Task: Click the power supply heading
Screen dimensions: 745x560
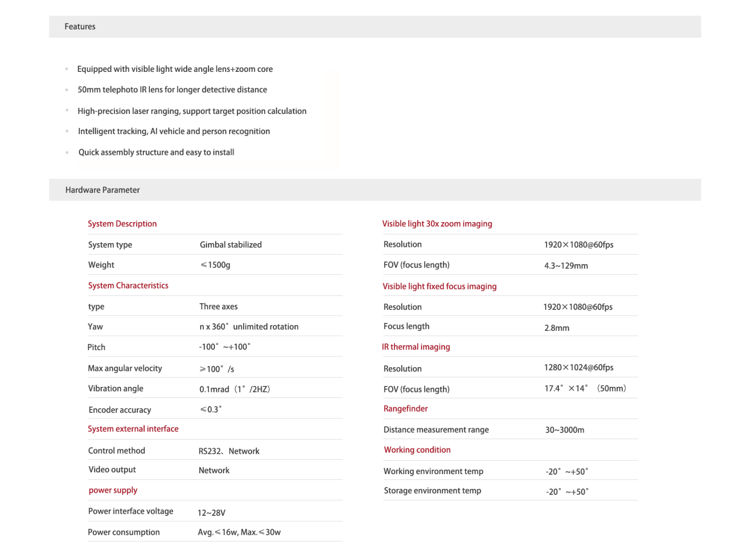Action: pyautogui.click(x=113, y=490)
